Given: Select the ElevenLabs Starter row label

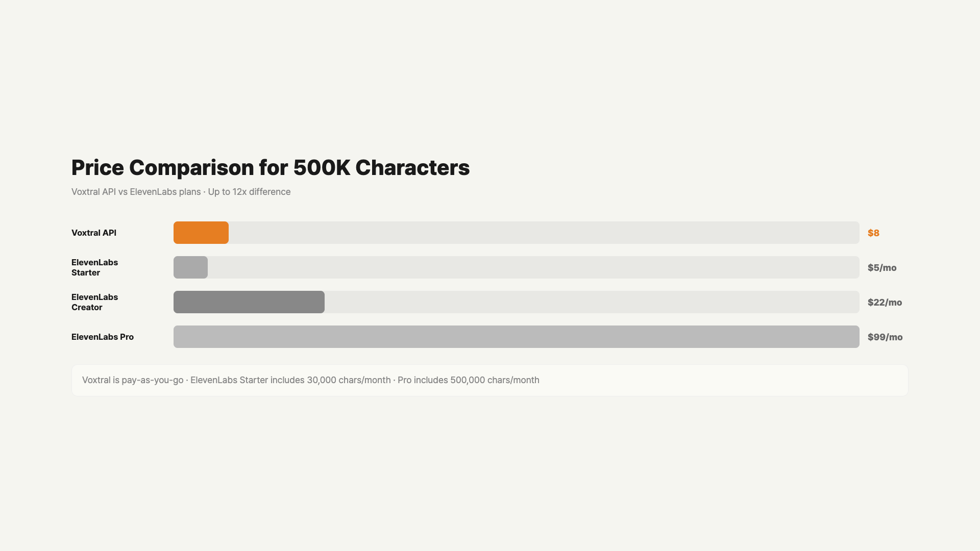Looking at the screenshot, I should (x=94, y=267).
